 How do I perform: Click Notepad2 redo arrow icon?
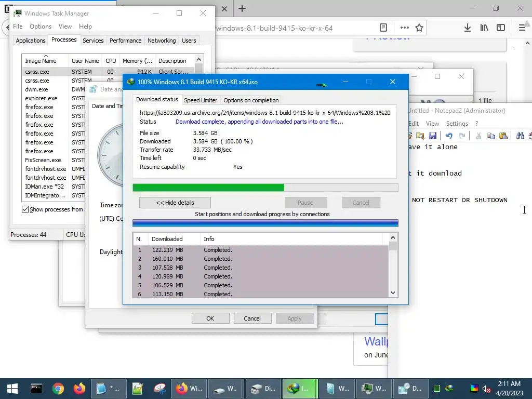tap(462, 136)
